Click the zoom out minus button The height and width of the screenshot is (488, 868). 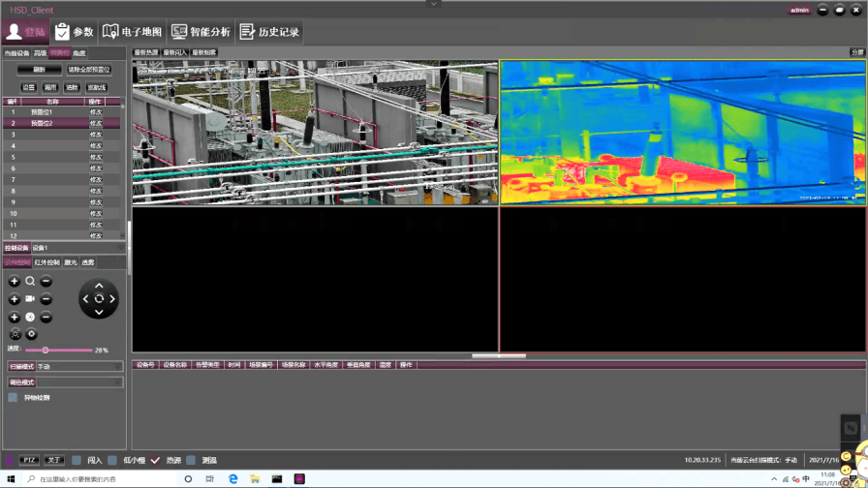click(46, 282)
